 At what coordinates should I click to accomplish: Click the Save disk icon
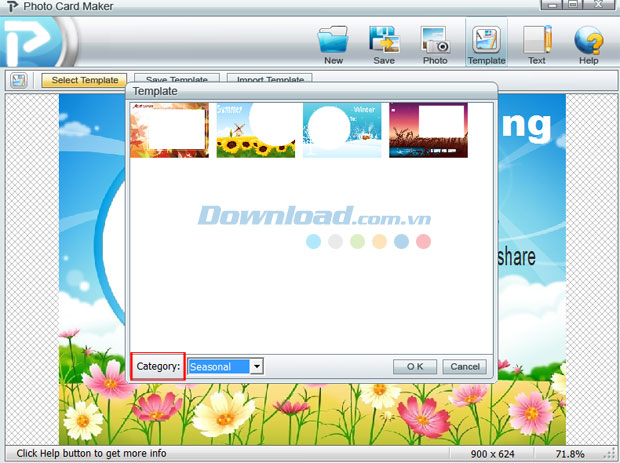384,42
